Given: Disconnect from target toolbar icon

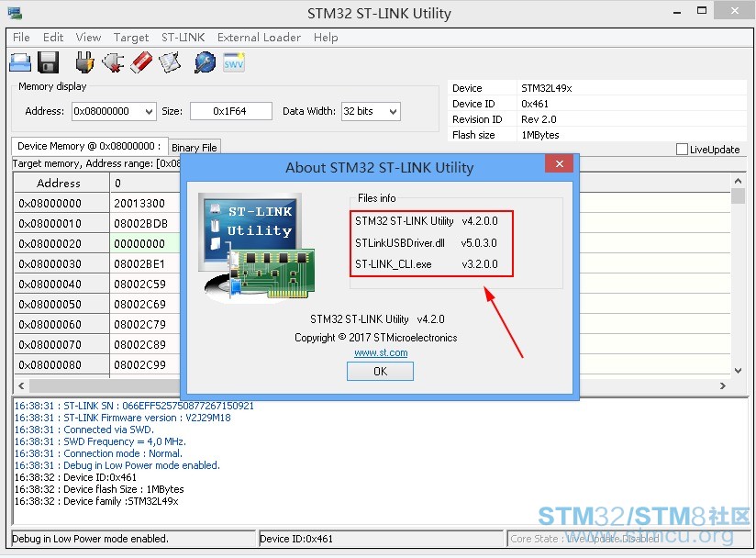Looking at the screenshot, I should tap(113, 62).
